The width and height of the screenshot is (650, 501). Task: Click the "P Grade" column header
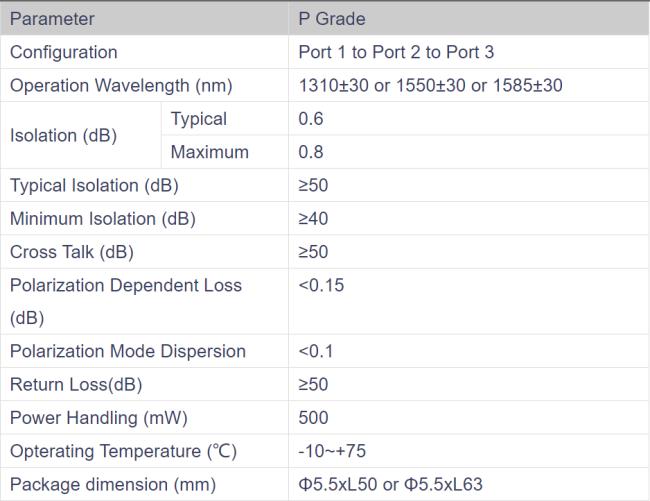pyautogui.click(x=332, y=19)
